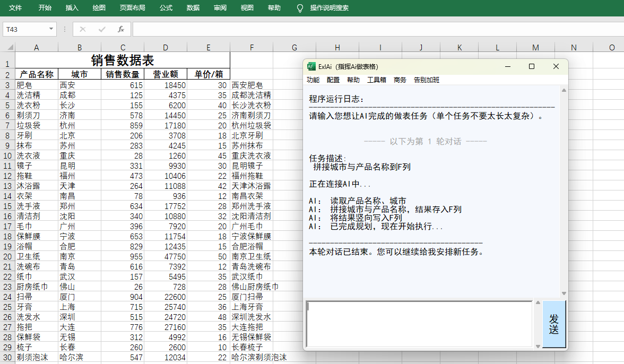This screenshot has height=364, width=624.
Task: Expand the Name Box dropdown arrow
Action: pyautogui.click(x=51, y=29)
